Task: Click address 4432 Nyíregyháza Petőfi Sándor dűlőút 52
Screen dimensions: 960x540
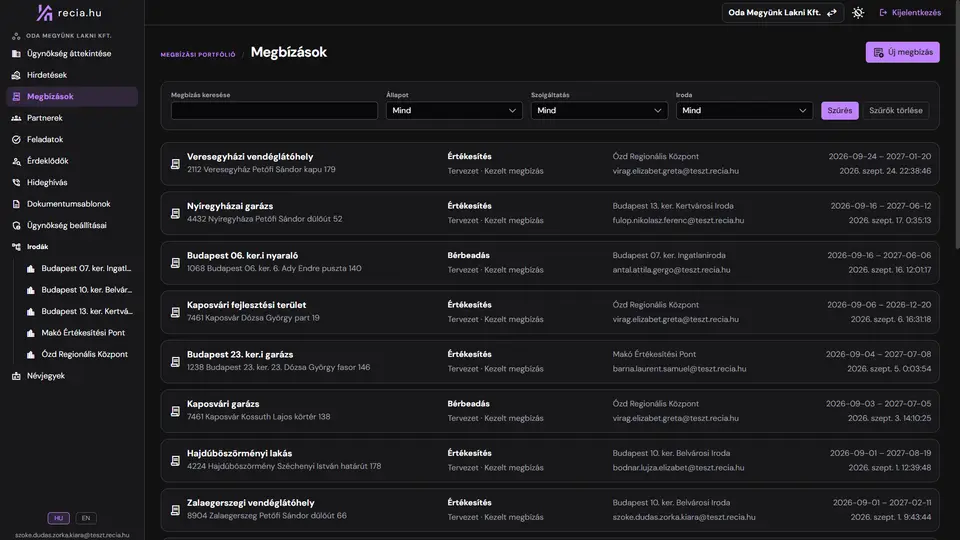Action: 264,219
